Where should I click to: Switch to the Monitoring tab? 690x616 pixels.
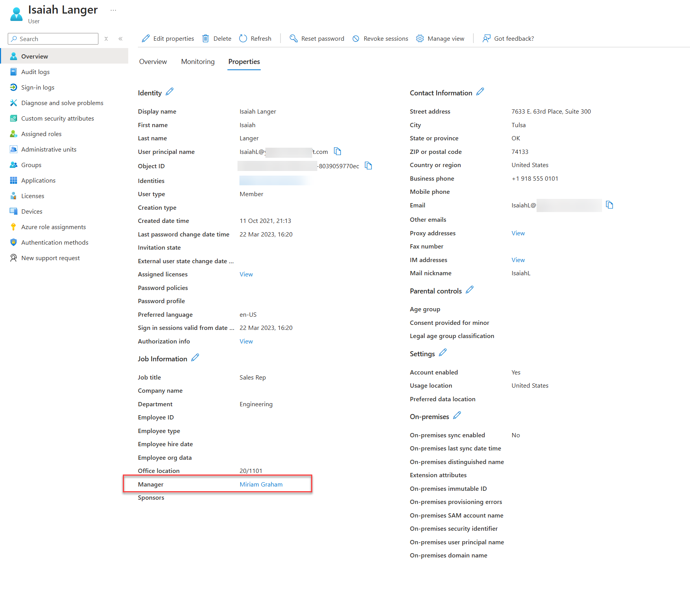[x=198, y=61]
